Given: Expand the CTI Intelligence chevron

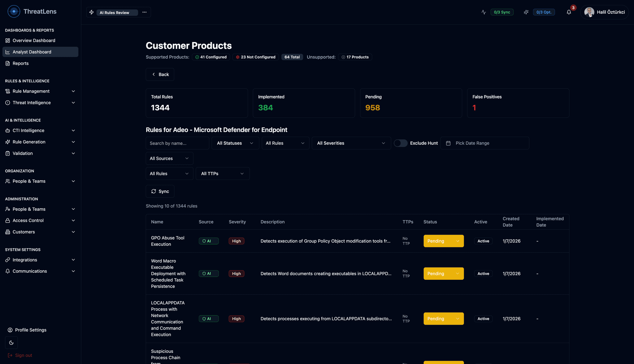Looking at the screenshot, I should pos(73,131).
